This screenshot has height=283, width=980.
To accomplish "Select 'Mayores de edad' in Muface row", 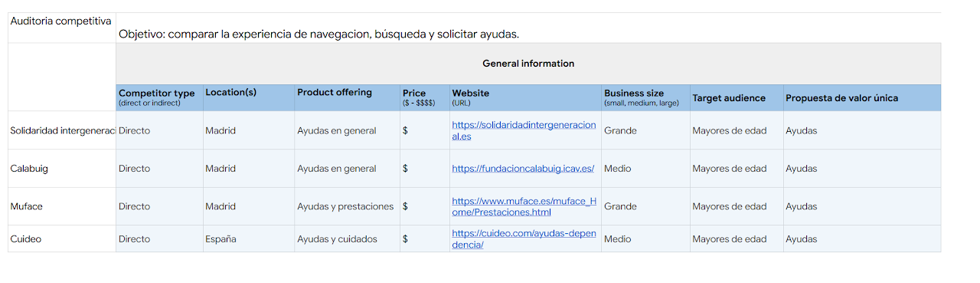I will click(737, 206).
